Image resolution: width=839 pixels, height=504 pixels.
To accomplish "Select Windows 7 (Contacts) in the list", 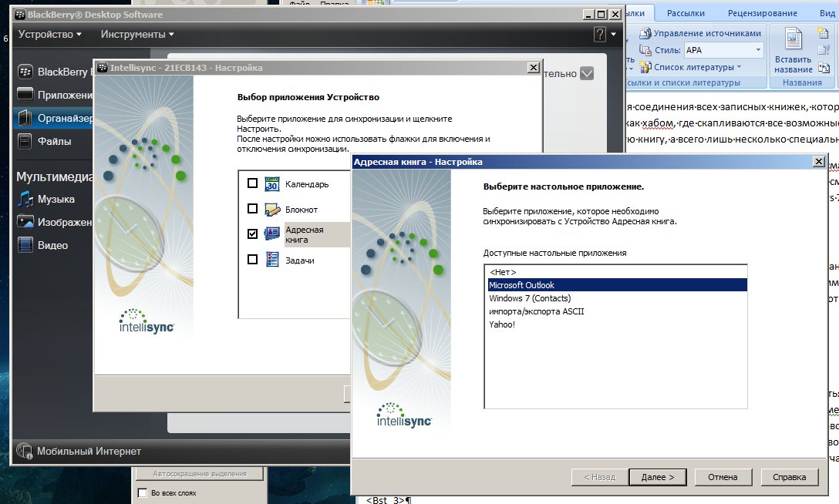I will point(530,298).
